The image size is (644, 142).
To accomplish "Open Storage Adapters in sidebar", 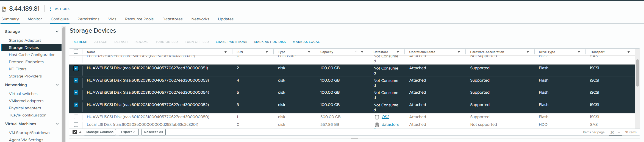I will (25, 40).
